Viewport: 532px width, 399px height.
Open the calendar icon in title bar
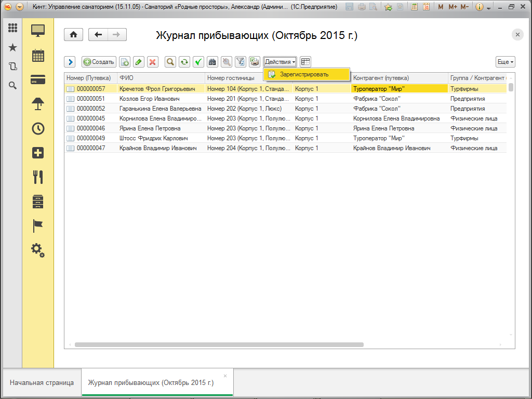[x=426, y=7]
